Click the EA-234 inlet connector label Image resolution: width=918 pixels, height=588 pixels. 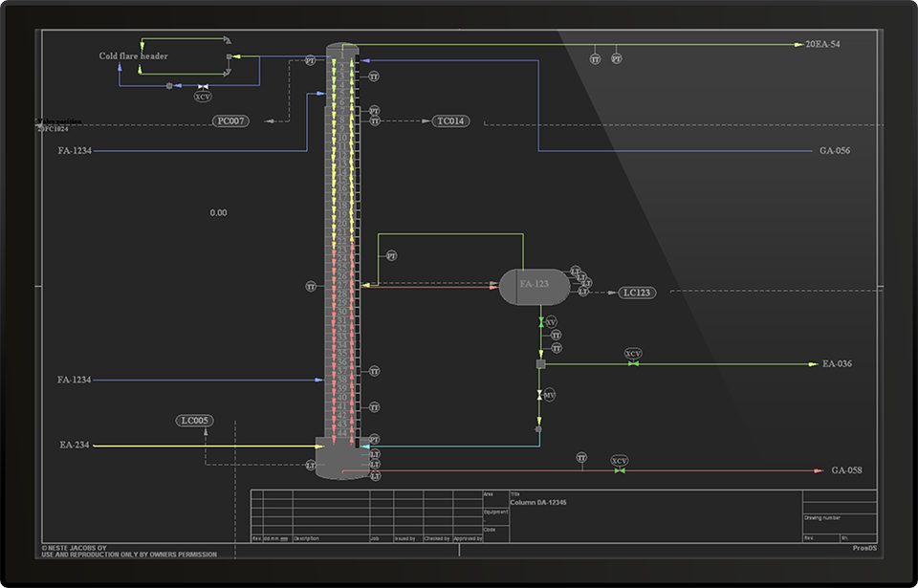point(75,446)
